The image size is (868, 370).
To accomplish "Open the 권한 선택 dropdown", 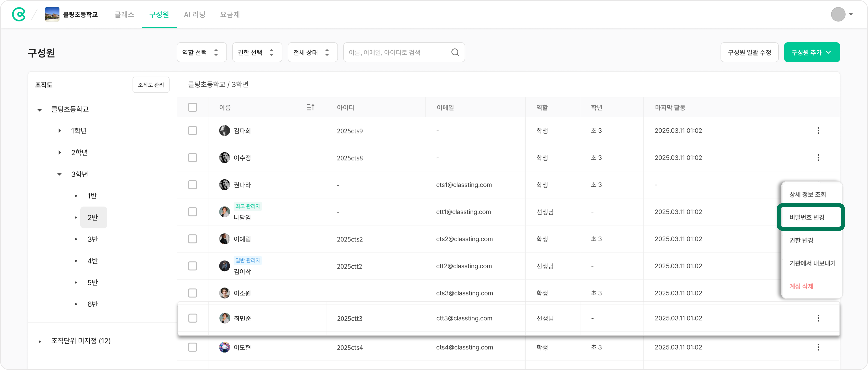I will pyautogui.click(x=257, y=52).
